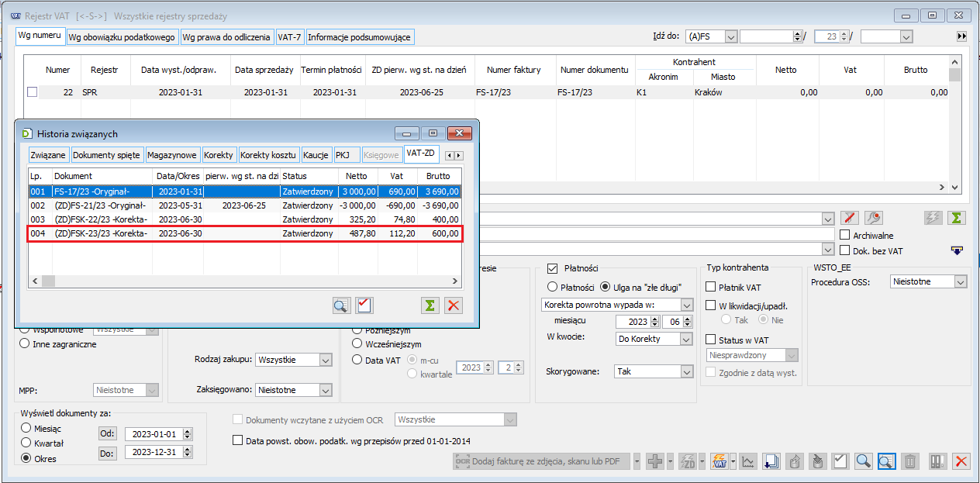
Task: Click the grey plus add-document icon
Action: tap(655, 461)
